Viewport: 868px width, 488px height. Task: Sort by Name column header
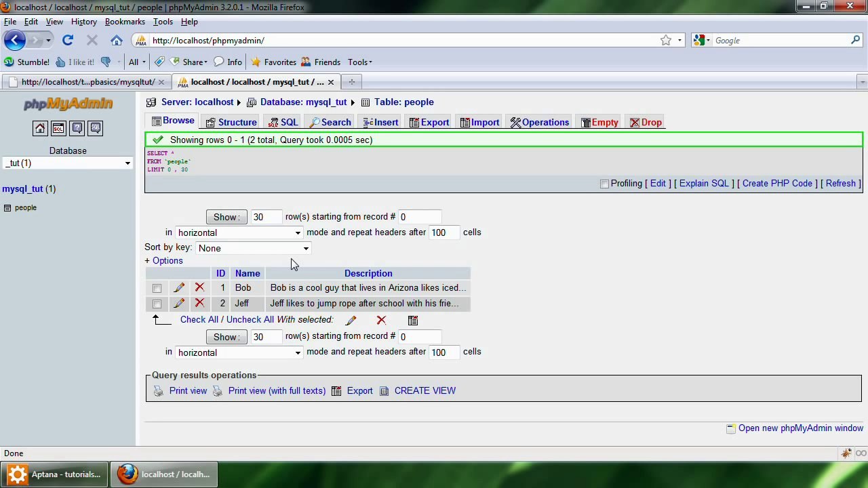coord(248,274)
